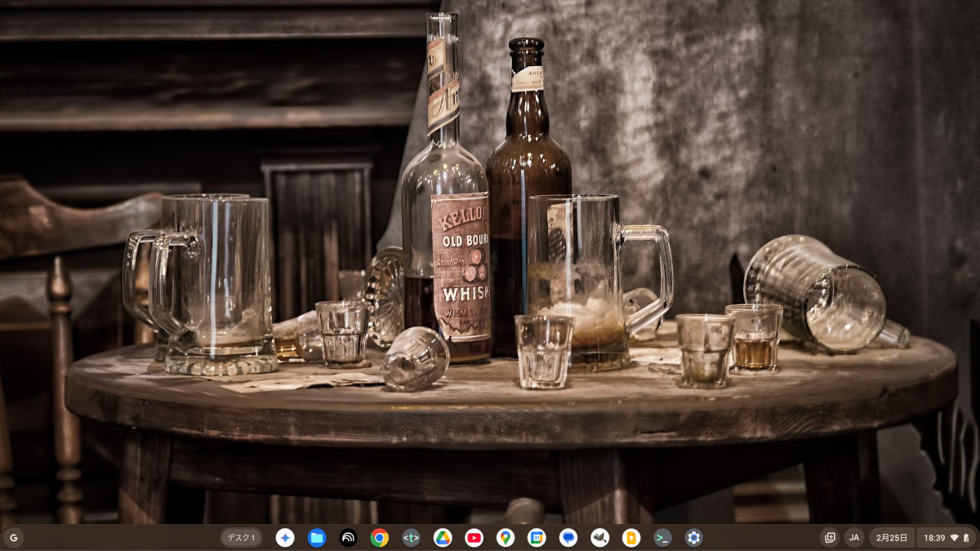980x551 pixels.
Task: Launch the Linux Terminal app
Action: (662, 538)
